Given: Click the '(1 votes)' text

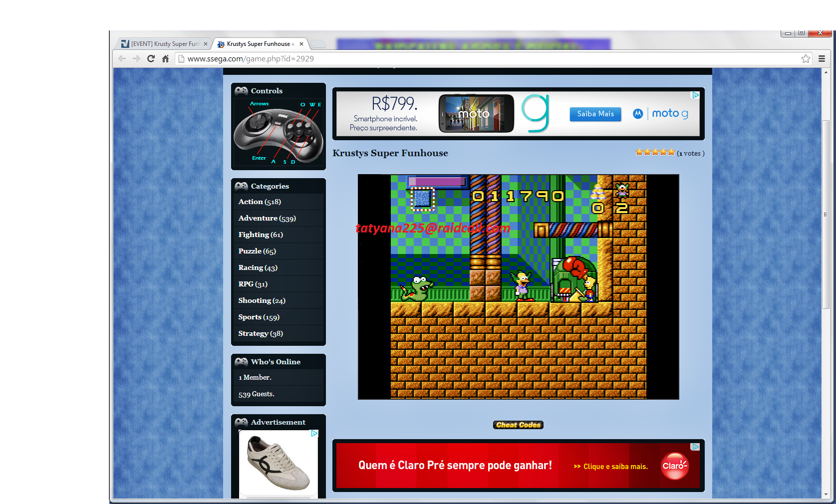Looking at the screenshot, I should pos(690,154).
